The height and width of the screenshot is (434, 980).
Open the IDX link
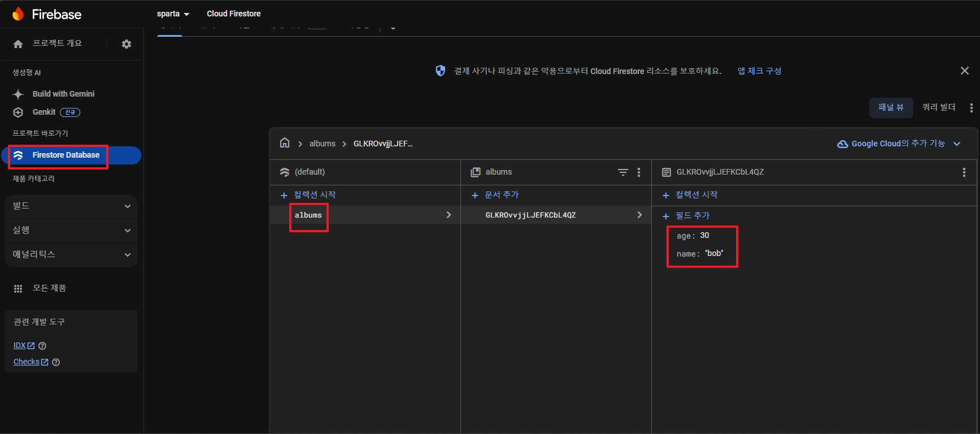(x=24, y=346)
